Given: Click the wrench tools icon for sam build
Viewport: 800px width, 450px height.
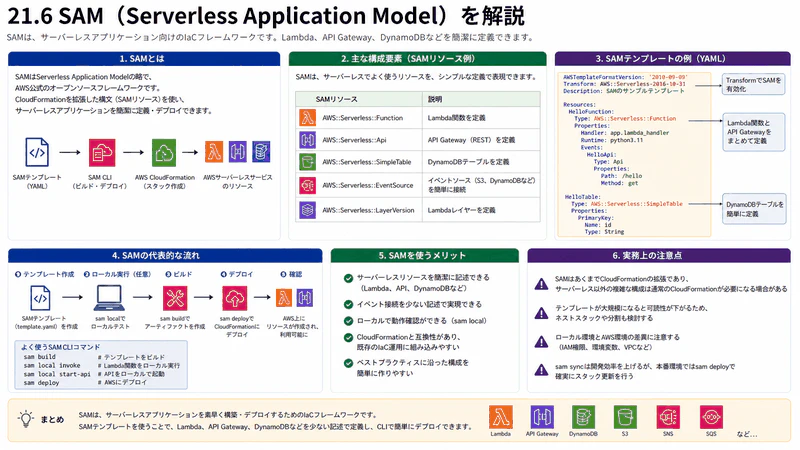Looking at the screenshot, I should click(174, 298).
